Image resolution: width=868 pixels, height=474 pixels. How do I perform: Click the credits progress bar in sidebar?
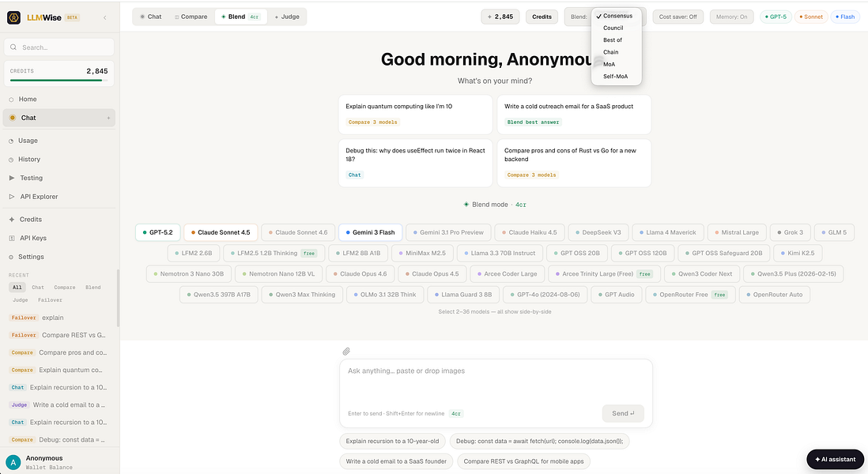point(58,81)
